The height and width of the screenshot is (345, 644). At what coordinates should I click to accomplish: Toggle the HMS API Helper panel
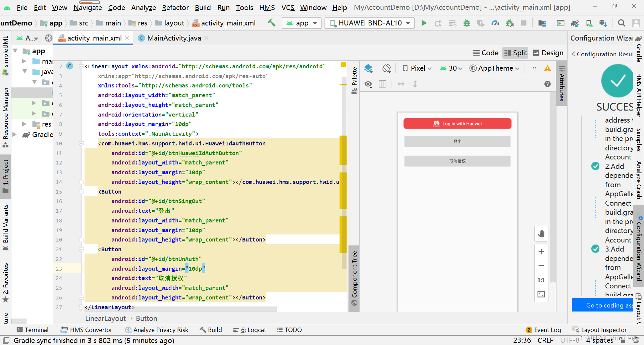point(639,95)
